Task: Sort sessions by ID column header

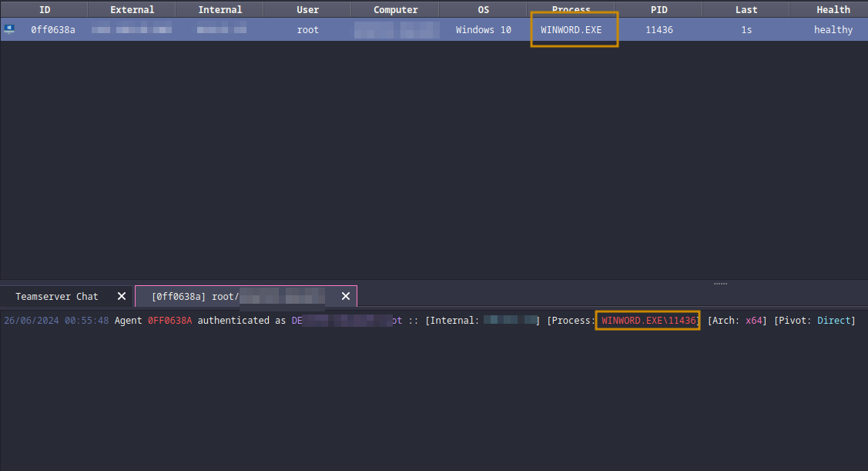Action: (x=45, y=10)
